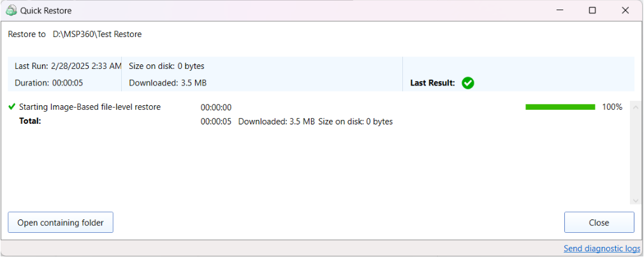644x259 pixels.
Task: Select the Starting Image-Based file-level restore row
Action: click(x=90, y=107)
